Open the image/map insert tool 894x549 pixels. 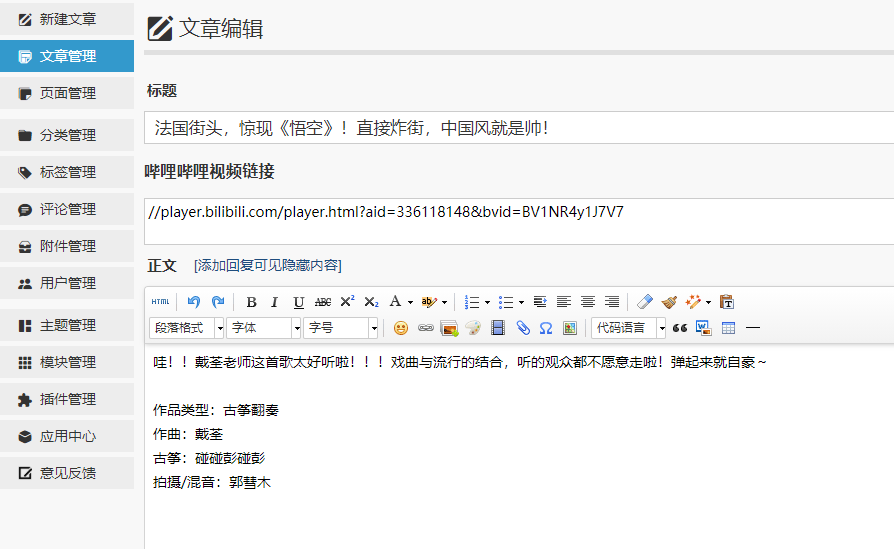pyautogui.click(x=570, y=328)
